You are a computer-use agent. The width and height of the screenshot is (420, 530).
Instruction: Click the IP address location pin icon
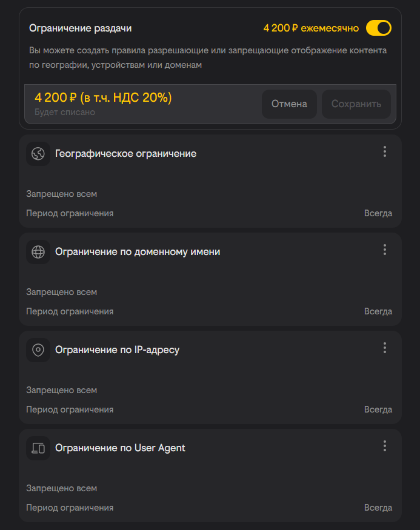coord(38,350)
